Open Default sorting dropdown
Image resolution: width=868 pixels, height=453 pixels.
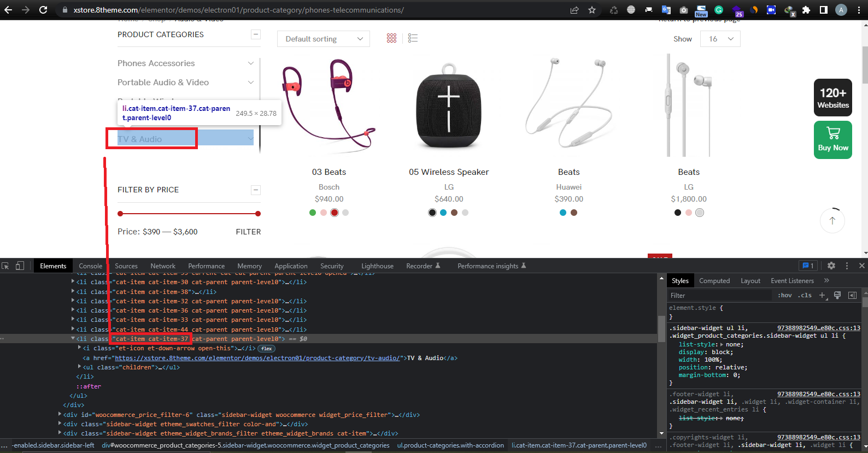coord(324,39)
